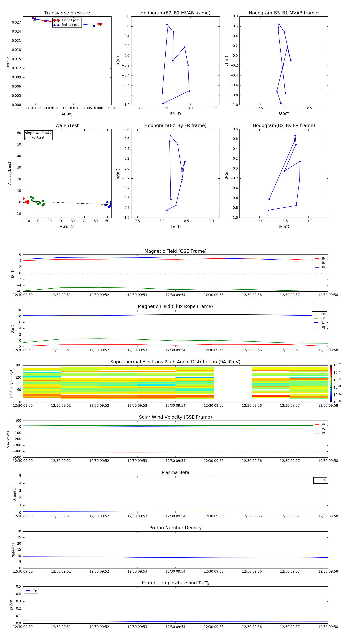This screenshot has height=644, width=351.
Task: Click "Bz'" in the flux rope legend
Action: click(x=323, y=323)
